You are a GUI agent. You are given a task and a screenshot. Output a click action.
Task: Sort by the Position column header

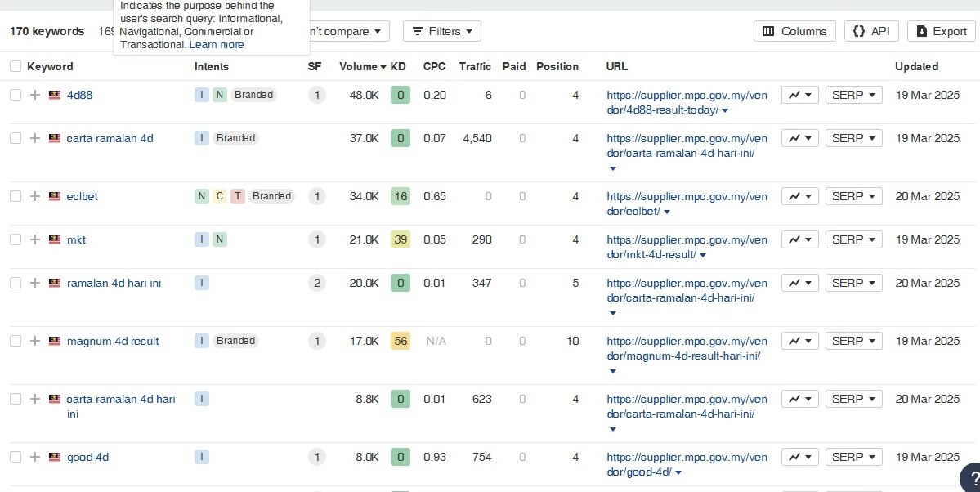pyautogui.click(x=557, y=66)
